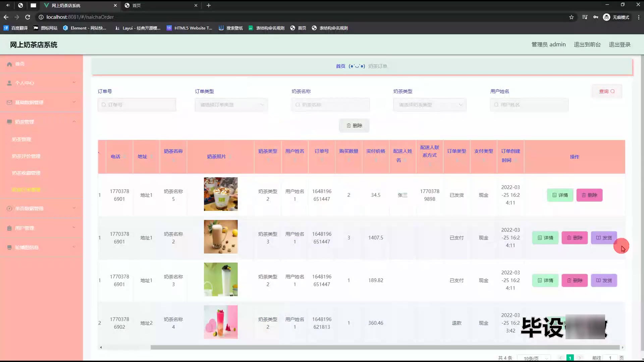This screenshot has height=362, width=644.
Task: Open a new browser tab with plus
Action: point(209,5)
